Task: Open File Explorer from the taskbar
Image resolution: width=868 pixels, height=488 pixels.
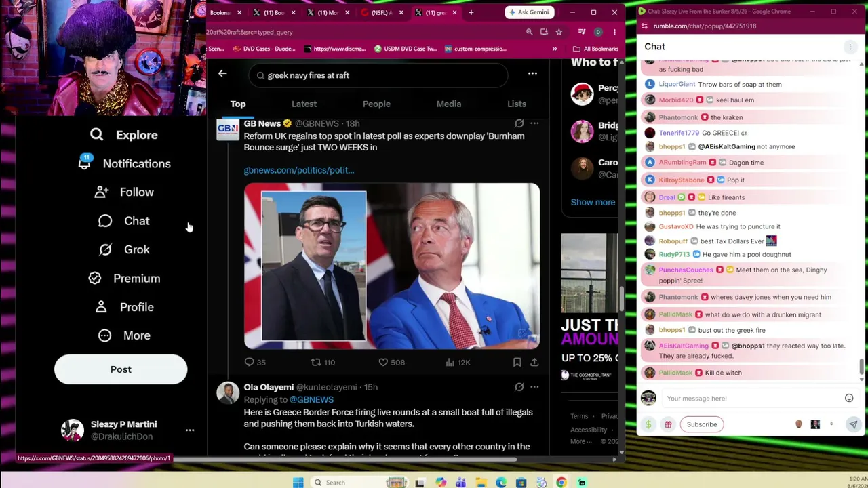Action: [x=481, y=483]
